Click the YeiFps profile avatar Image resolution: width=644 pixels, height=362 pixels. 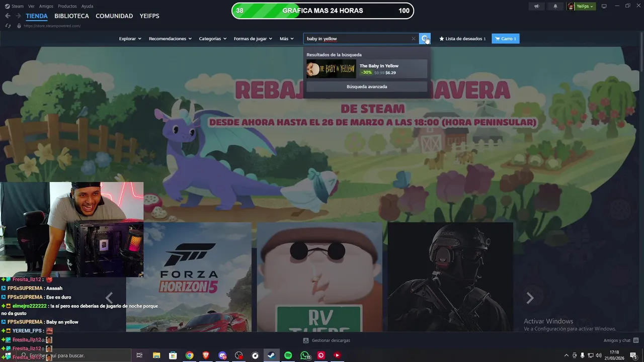click(571, 6)
